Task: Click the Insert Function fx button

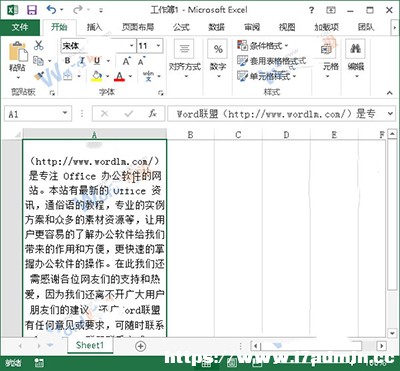Action: point(152,114)
